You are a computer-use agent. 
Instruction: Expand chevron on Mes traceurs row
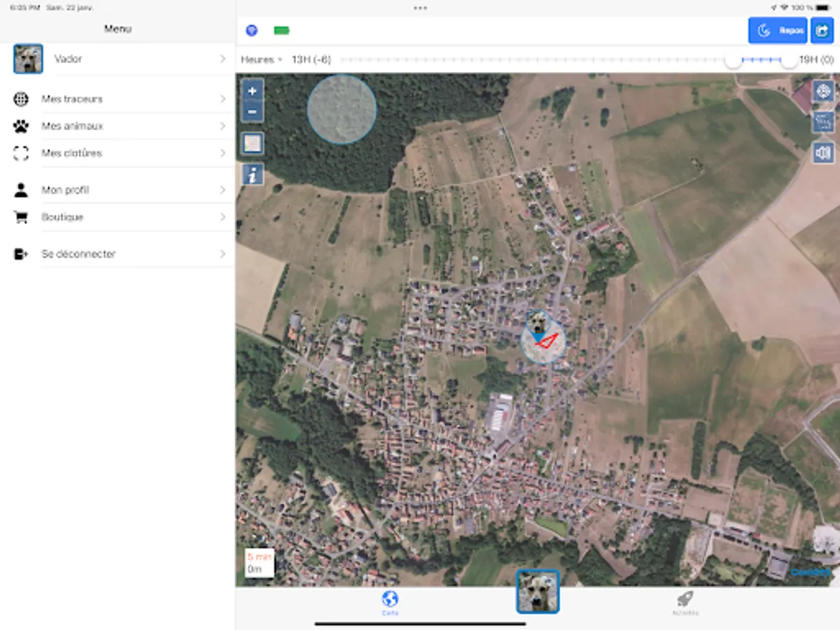tap(223, 99)
